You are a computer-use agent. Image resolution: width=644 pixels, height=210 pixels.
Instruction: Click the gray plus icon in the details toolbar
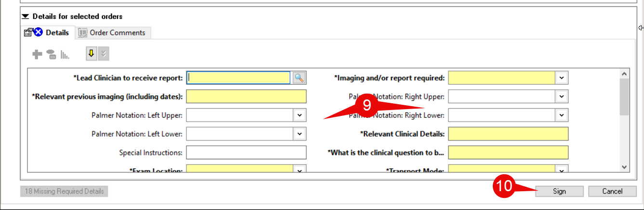click(37, 55)
